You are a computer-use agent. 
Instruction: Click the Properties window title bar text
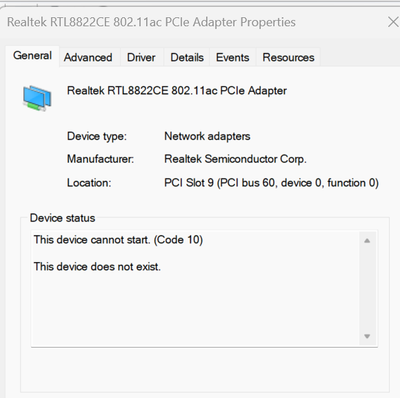pyautogui.click(x=151, y=22)
